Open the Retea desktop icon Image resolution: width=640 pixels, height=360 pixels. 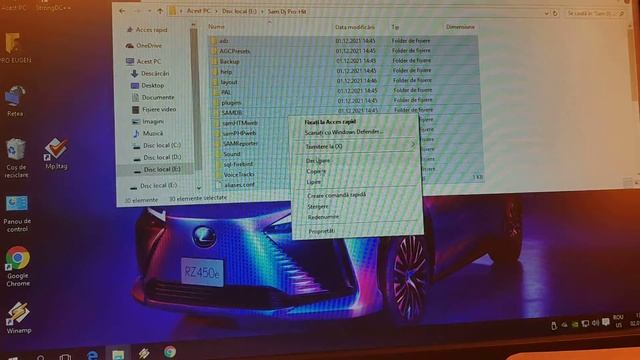tap(15, 101)
